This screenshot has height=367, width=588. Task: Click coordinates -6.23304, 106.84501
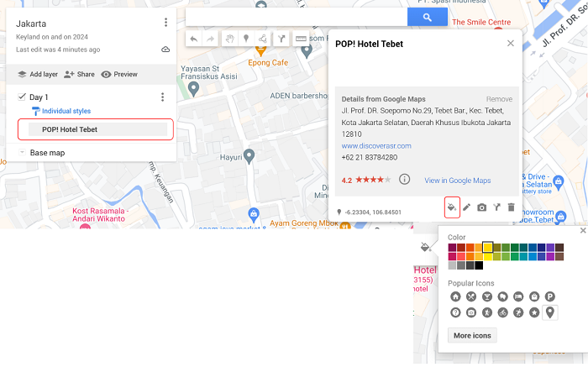373,212
